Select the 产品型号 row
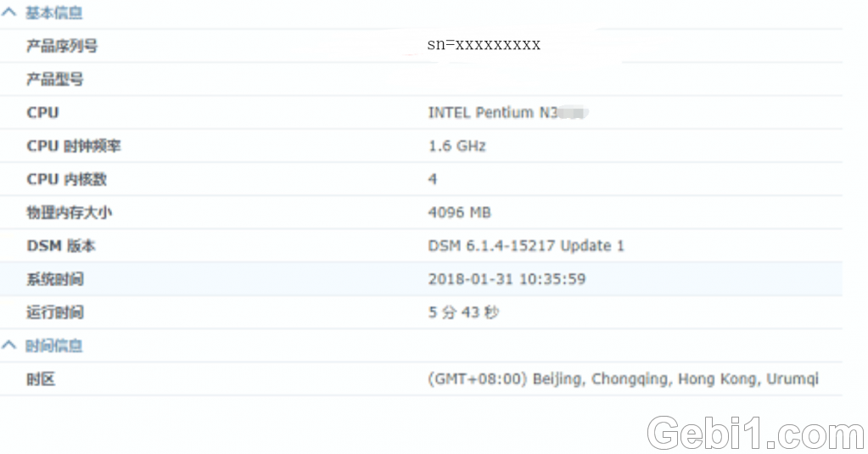 point(421,79)
